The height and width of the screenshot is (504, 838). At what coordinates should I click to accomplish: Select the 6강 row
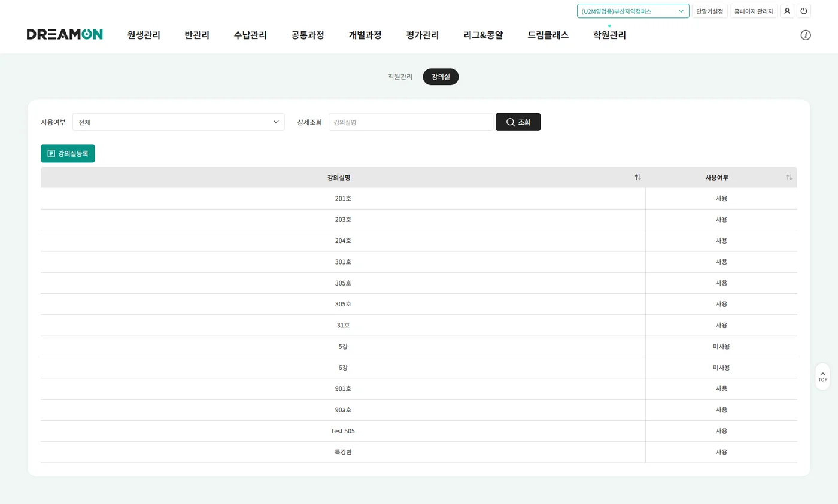pyautogui.click(x=419, y=368)
